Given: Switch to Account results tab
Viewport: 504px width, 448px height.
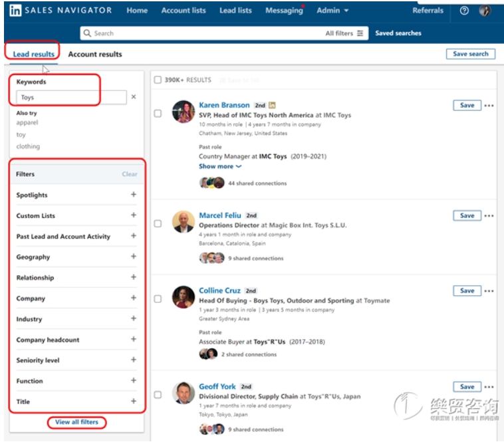Looking at the screenshot, I should tap(95, 54).
